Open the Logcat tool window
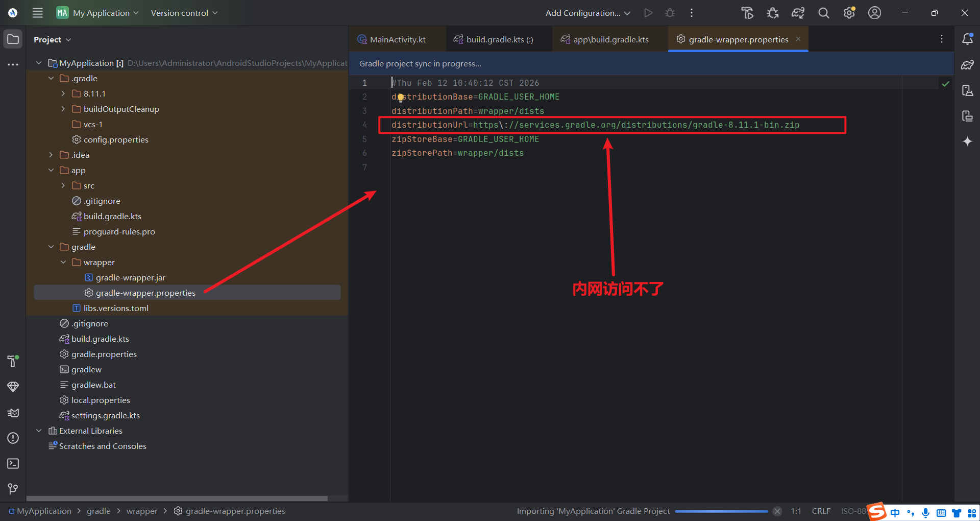 pyautogui.click(x=13, y=413)
